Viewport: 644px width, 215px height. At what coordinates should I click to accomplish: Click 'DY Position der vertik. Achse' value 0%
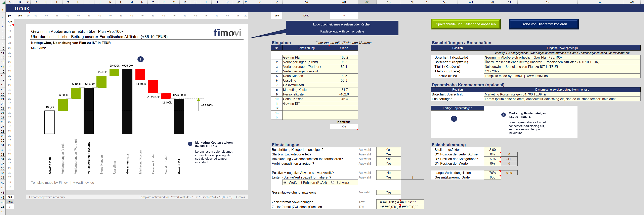point(492,154)
